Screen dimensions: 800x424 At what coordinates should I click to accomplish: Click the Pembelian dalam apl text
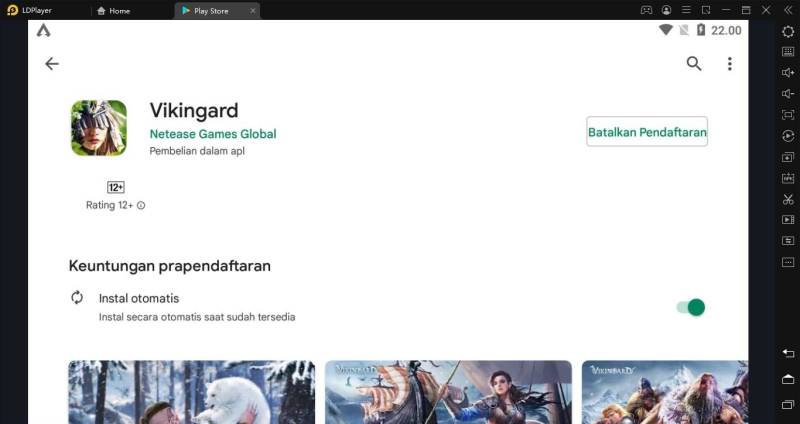pyautogui.click(x=197, y=151)
